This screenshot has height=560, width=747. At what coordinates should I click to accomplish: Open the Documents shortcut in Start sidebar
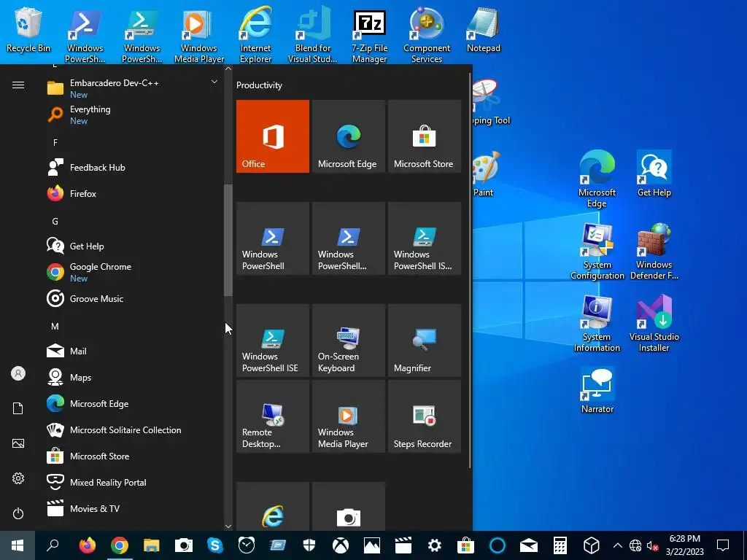18,408
